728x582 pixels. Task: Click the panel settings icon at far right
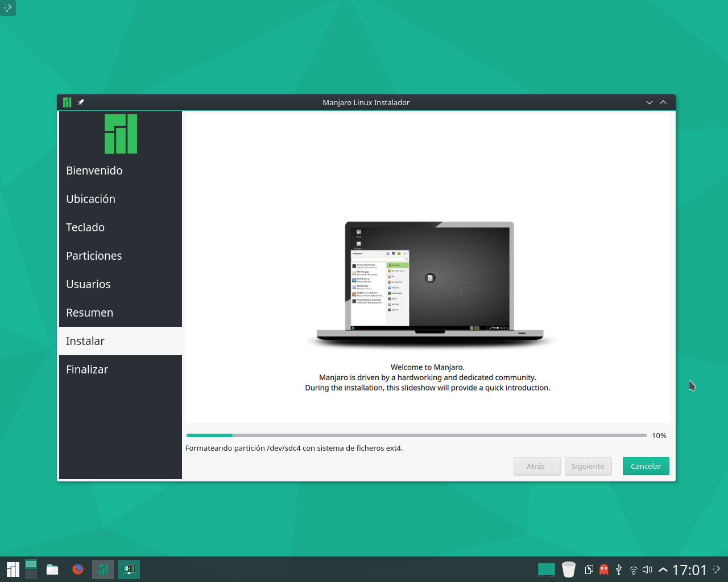coord(717,569)
